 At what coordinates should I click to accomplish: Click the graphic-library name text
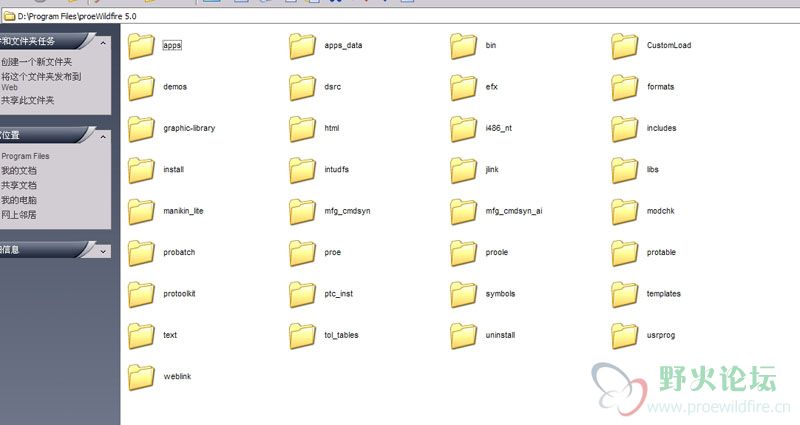click(x=189, y=128)
